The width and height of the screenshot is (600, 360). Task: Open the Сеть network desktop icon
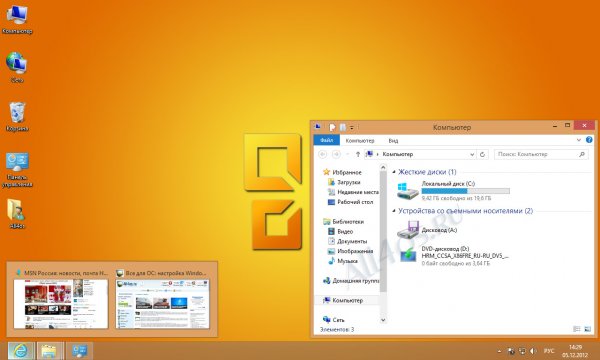[x=17, y=67]
